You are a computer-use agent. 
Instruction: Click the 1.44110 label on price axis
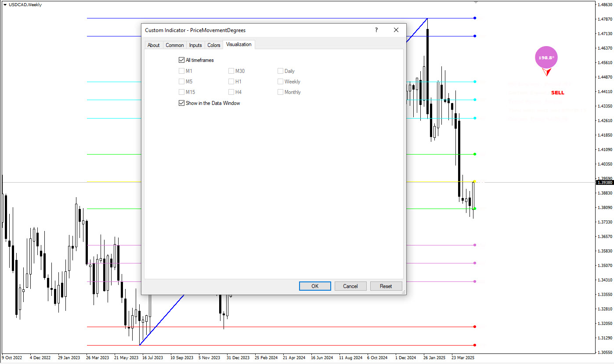point(605,91)
